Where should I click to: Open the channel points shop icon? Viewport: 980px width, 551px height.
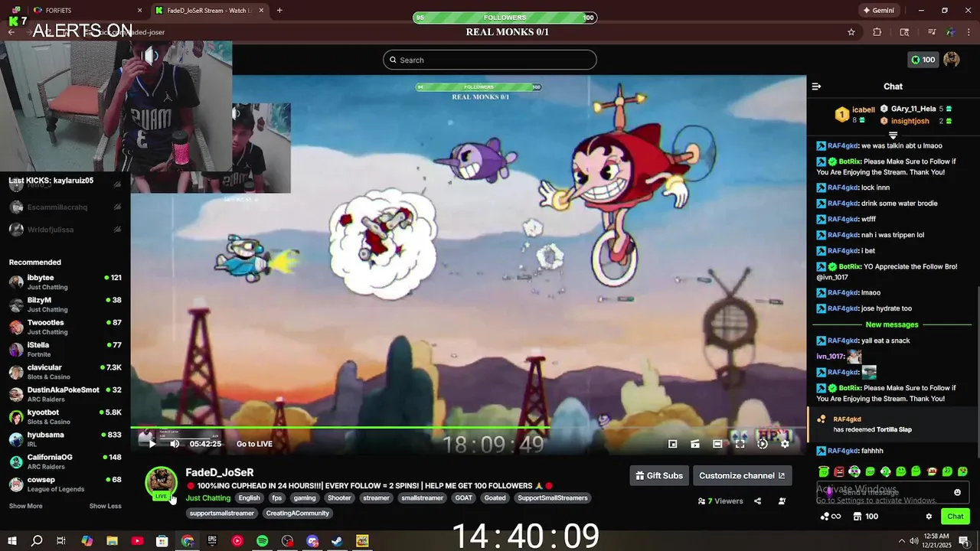click(x=857, y=517)
